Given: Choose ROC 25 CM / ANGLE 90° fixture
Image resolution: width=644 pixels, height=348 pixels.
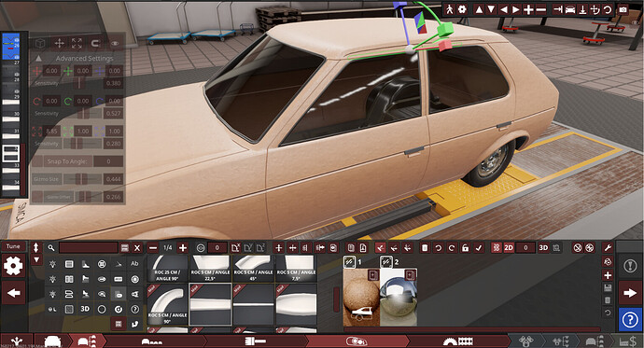Looking at the screenshot, I should click(x=168, y=269).
